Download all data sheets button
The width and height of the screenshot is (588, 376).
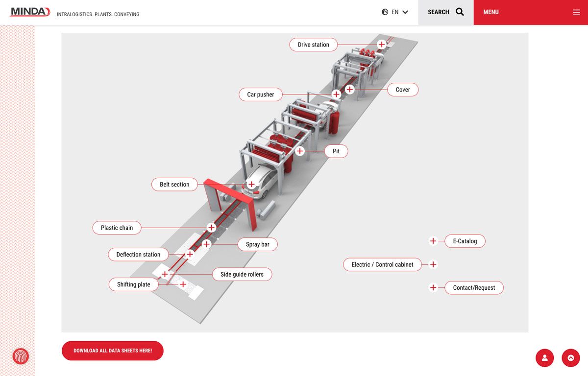[113, 351]
